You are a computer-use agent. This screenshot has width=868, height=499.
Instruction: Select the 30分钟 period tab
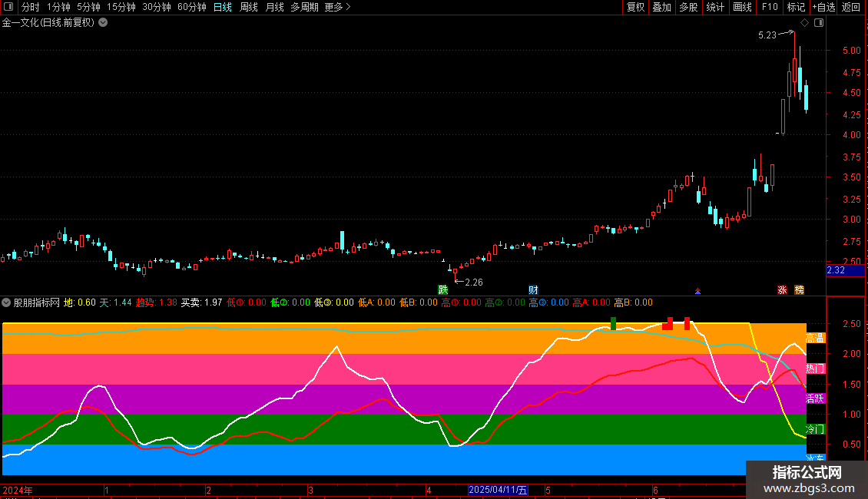(157, 7)
